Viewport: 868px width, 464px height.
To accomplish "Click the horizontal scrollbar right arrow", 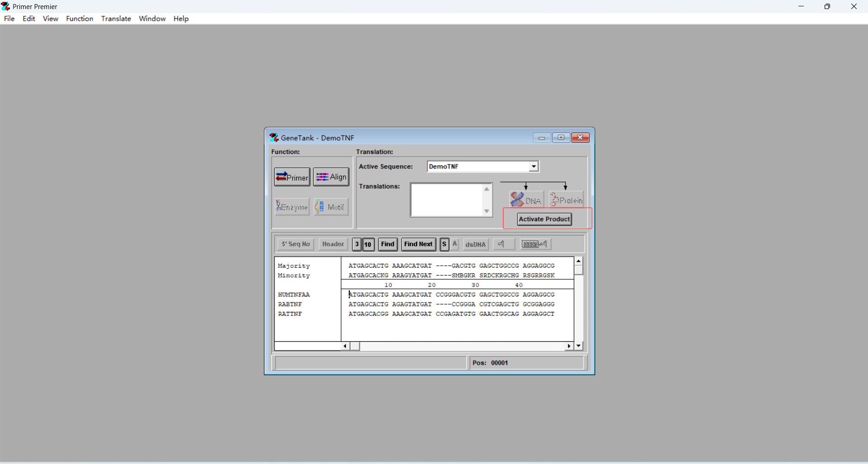I will coord(569,346).
